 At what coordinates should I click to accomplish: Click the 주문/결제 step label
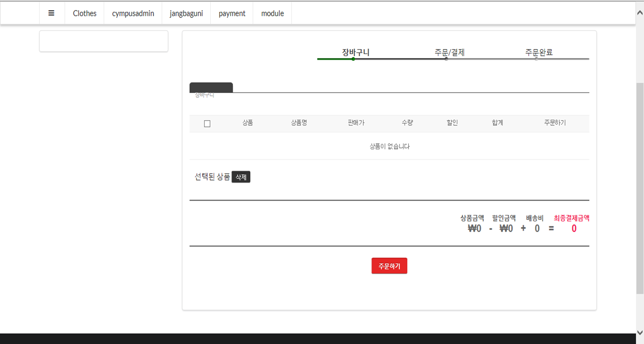[x=449, y=52]
